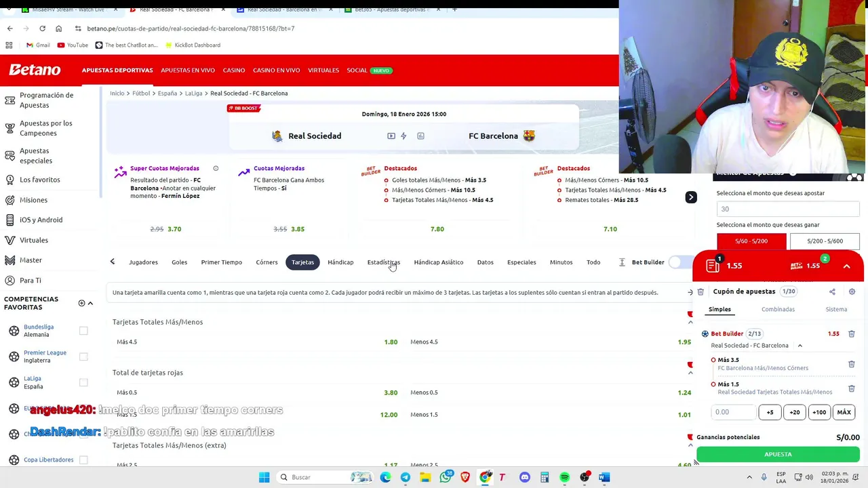Viewport: 868px width, 488px height.
Task: Open Windows Start menu
Action: tap(264, 477)
